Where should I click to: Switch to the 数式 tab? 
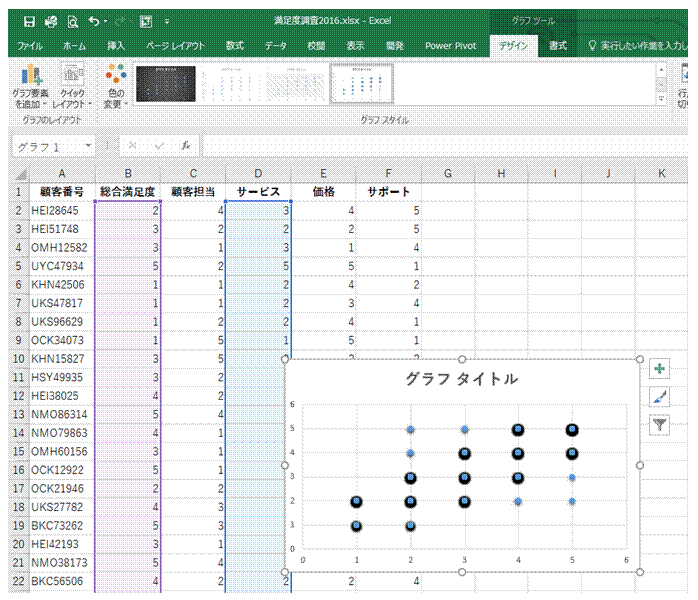(235, 46)
